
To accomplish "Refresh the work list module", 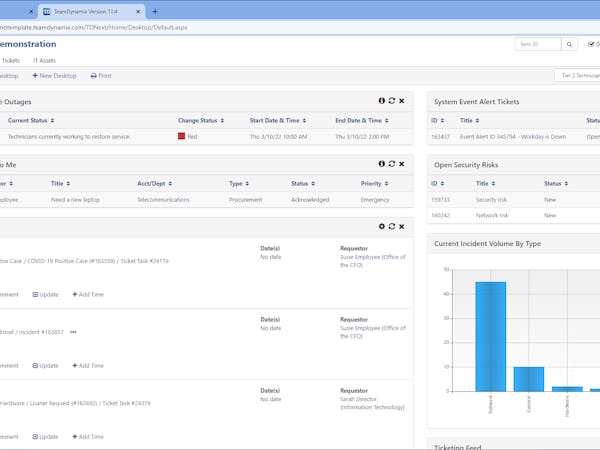I will pyautogui.click(x=391, y=227).
